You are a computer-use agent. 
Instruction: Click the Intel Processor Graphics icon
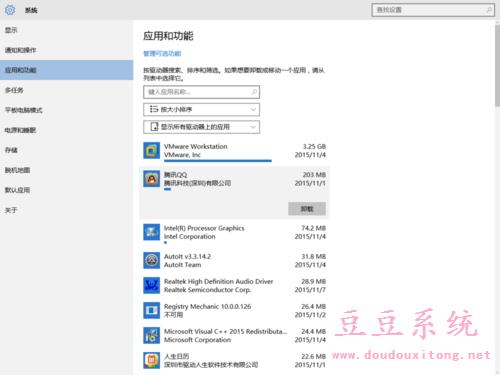pyautogui.click(x=152, y=232)
